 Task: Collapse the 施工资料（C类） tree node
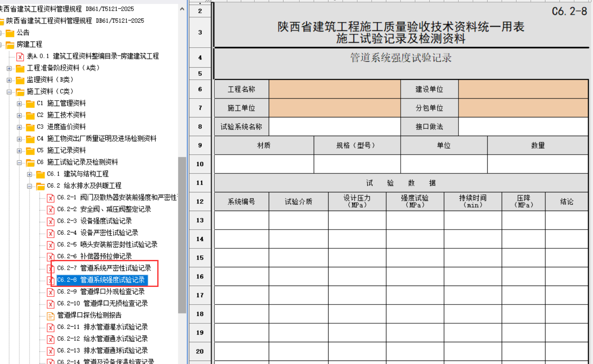9,92
